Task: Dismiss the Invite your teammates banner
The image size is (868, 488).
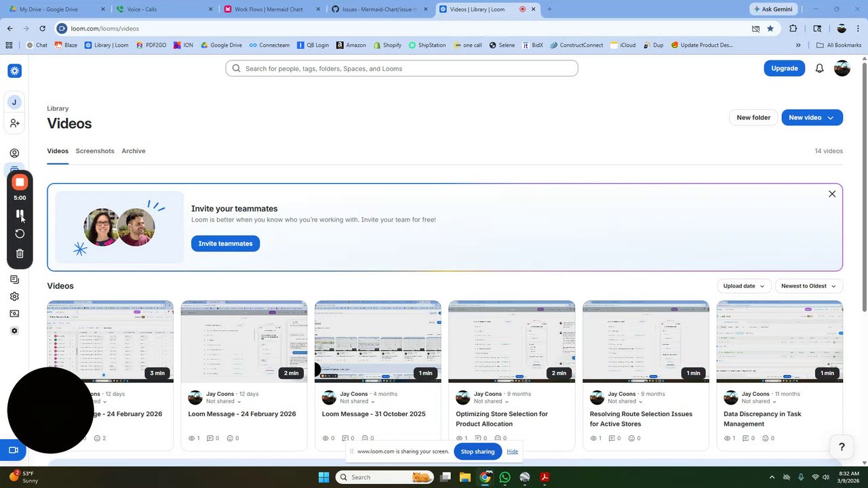Action: click(832, 194)
